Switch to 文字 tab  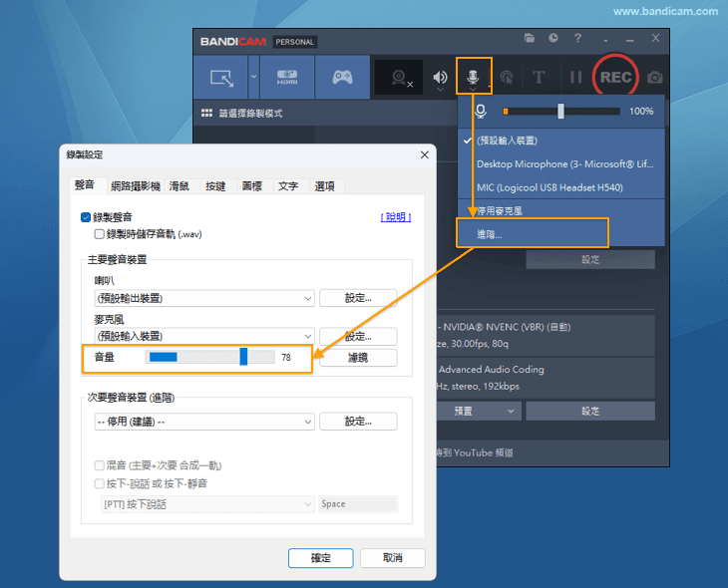point(288,186)
